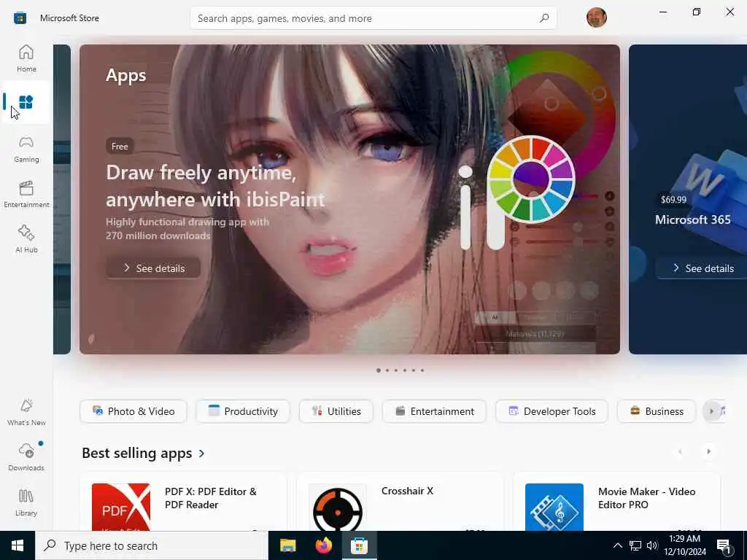Click Microsoft Store taskbar icon

359,545
